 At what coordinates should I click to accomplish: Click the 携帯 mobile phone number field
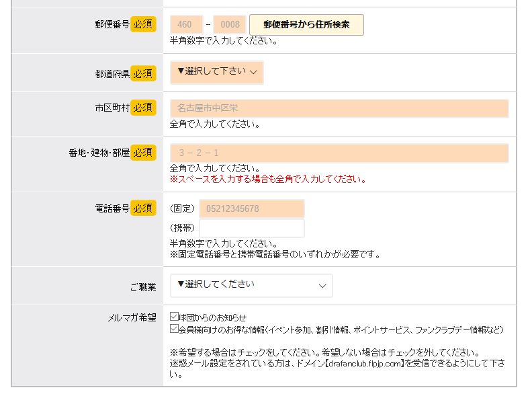[x=252, y=228]
